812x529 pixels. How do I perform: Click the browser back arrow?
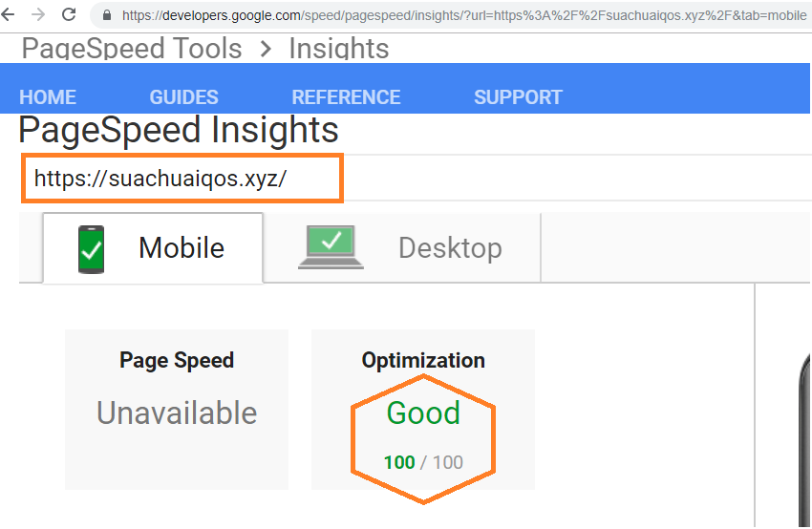7,14
